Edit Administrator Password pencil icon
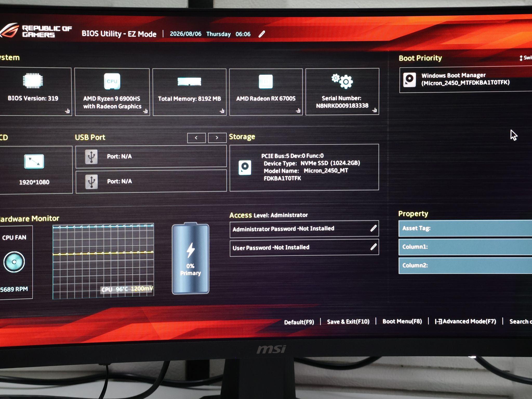Screen dimensions: 532x399 click(x=374, y=228)
